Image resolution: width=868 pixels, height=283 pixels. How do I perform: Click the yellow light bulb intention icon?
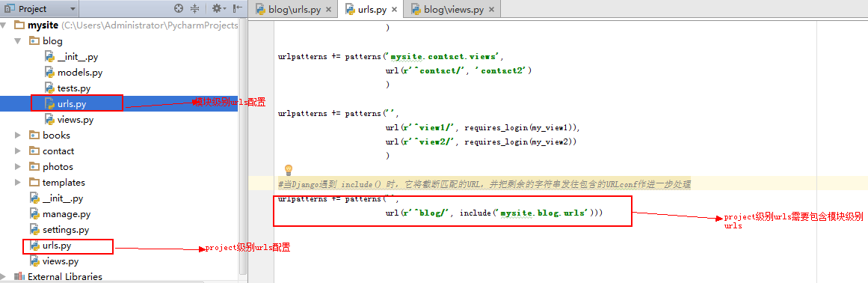click(288, 169)
